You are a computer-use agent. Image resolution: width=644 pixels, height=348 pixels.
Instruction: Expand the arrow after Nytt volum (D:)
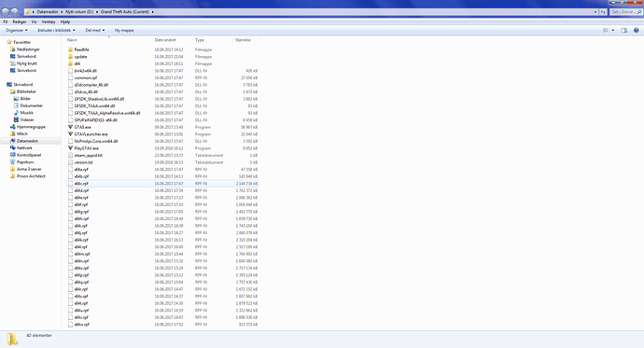(x=97, y=12)
